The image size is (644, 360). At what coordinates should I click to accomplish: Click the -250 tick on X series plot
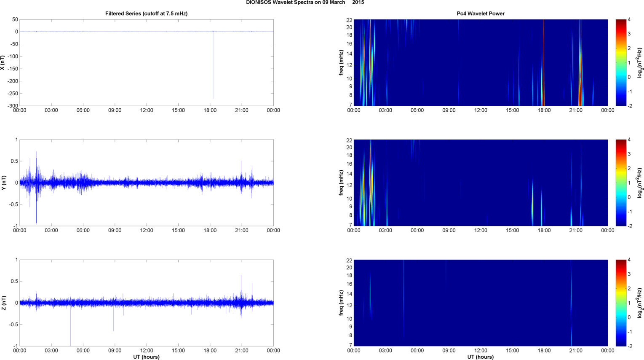(12, 94)
